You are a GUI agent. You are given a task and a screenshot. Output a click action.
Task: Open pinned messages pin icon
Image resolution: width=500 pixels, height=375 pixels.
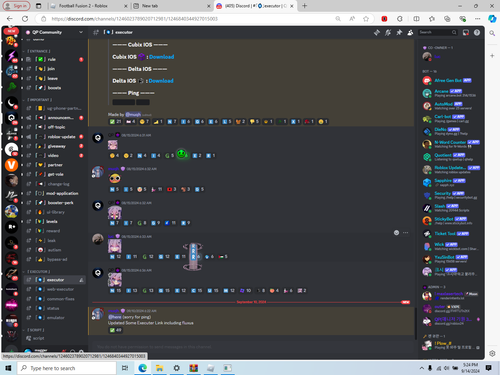click(x=399, y=32)
